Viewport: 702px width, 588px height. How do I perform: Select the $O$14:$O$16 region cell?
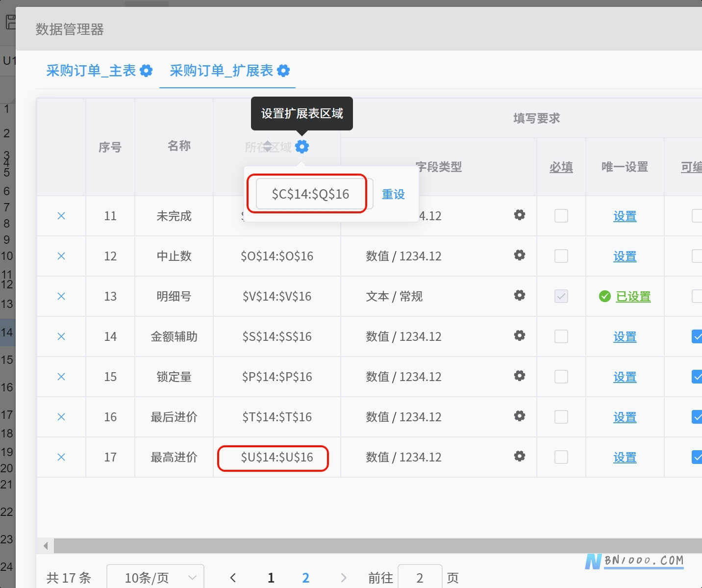point(277,256)
